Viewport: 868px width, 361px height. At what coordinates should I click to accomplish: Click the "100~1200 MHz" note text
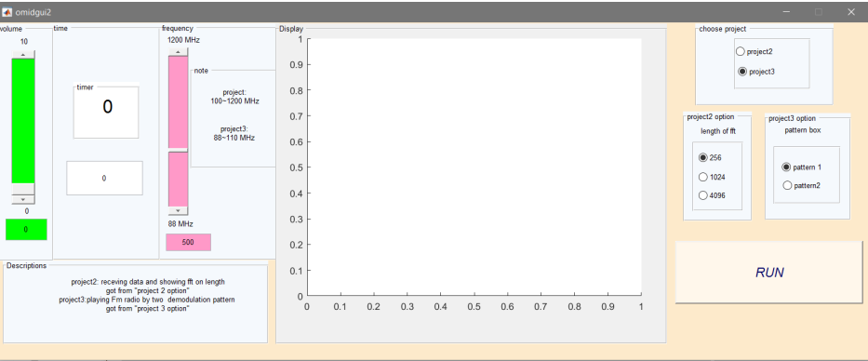pyautogui.click(x=234, y=101)
